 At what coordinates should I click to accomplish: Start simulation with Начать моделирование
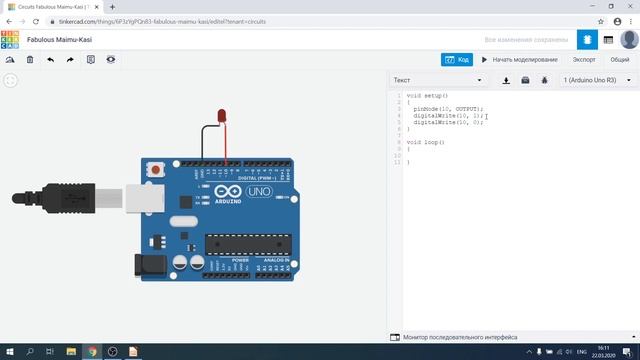519,60
